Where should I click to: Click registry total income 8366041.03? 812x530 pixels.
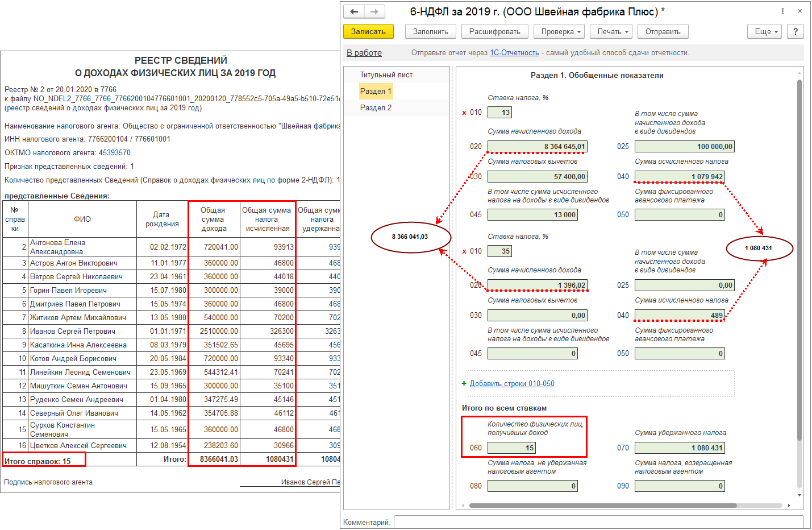click(219, 459)
